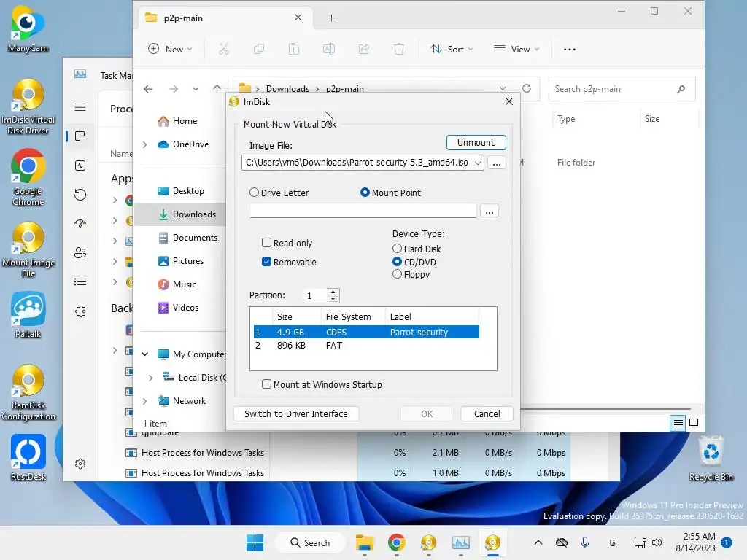This screenshot has width=747, height=560.
Task: Open Mount Image File desktop shortcut
Action: (x=28, y=249)
